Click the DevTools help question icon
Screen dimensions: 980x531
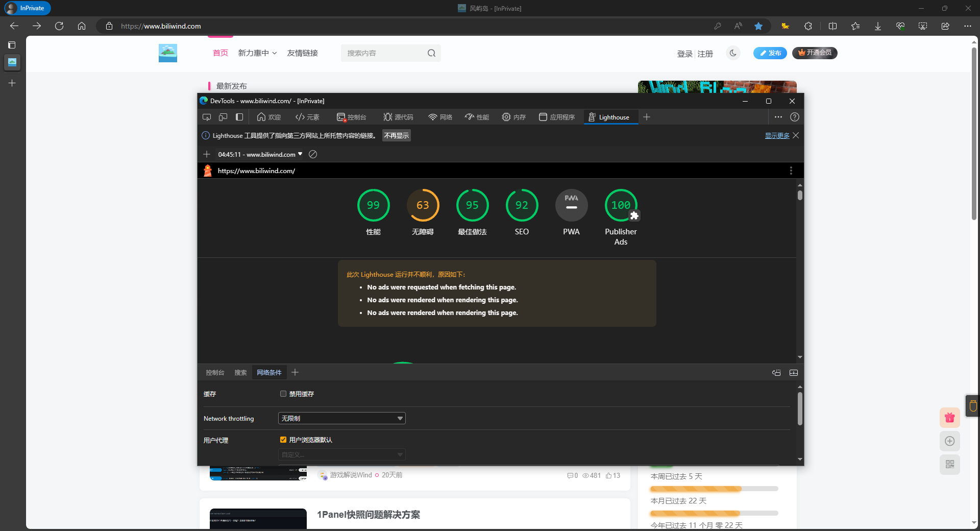(795, 117)
